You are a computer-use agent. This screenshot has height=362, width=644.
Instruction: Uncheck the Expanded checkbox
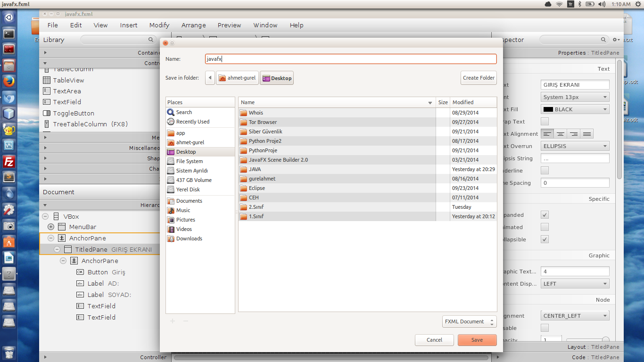545,215
